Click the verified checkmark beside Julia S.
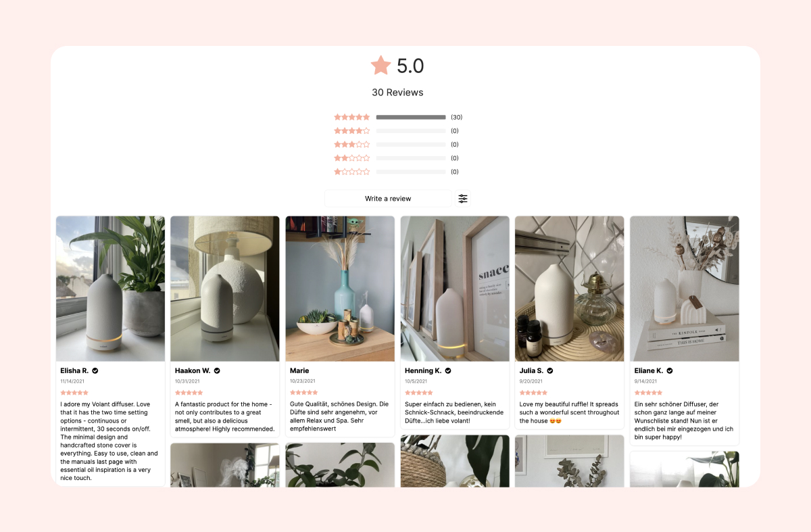 point(550,370)
